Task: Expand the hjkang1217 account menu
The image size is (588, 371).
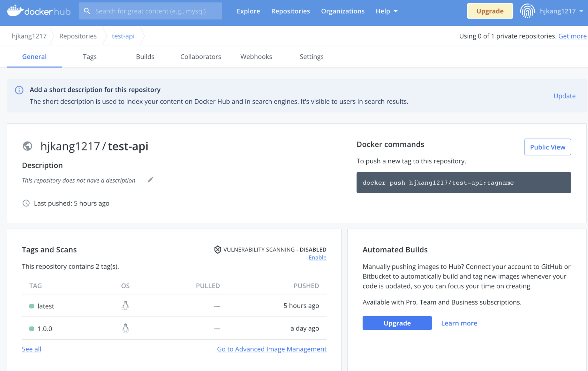Action: tap(561, 11)
